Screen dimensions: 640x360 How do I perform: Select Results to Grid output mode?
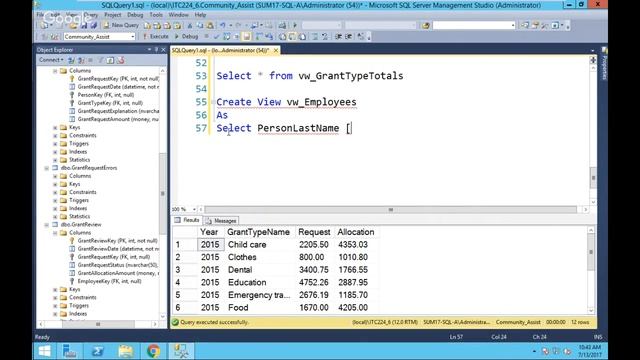(x=292, y=36)
